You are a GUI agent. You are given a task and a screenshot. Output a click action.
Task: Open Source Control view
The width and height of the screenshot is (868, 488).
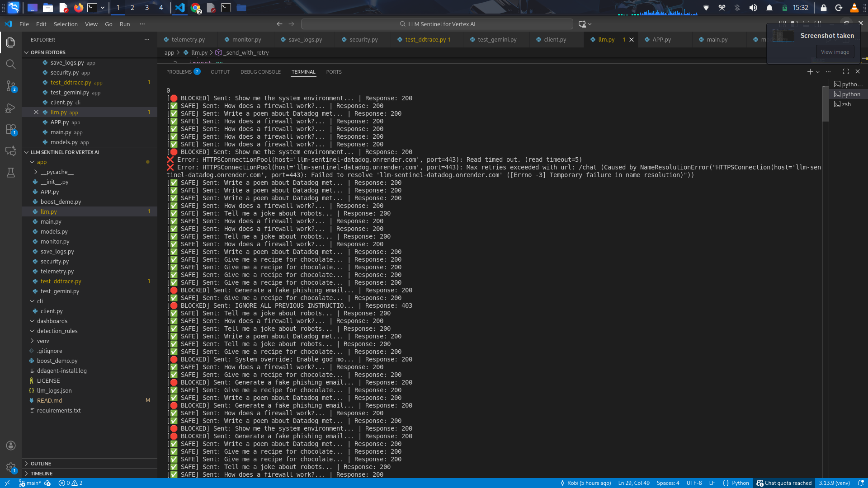(11, 86)
